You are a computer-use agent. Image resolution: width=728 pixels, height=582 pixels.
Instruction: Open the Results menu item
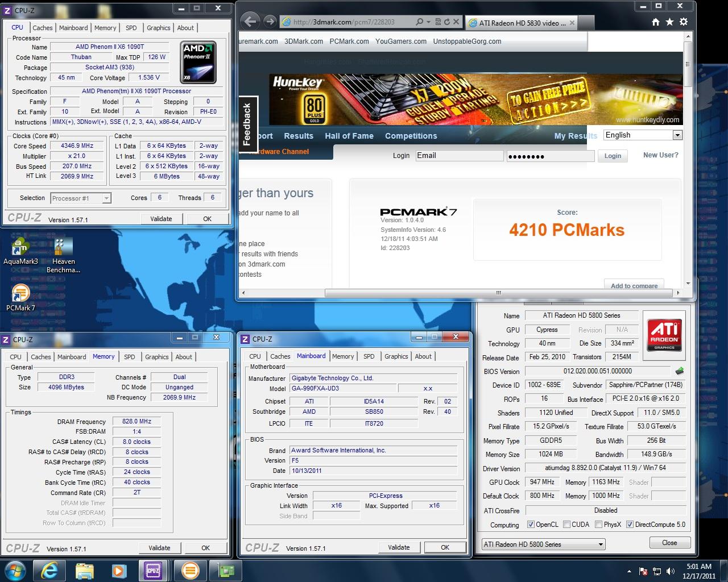(x=299, y=136)
